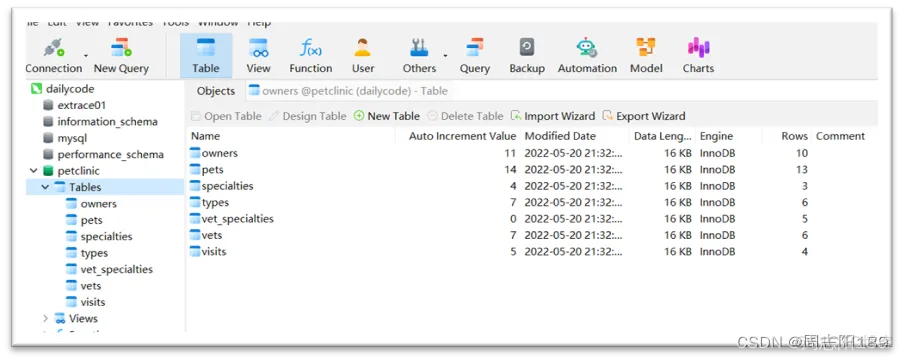The width and height of the screenshot is (903, 361).
Task: Open the Charts toolbar button
Action: (x=699, y=56)
